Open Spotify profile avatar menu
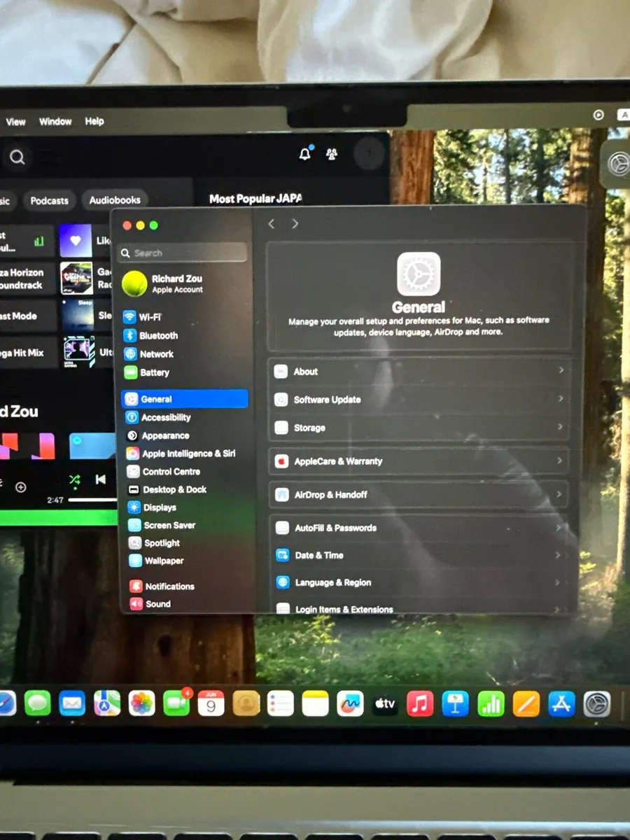 [369, 152]
